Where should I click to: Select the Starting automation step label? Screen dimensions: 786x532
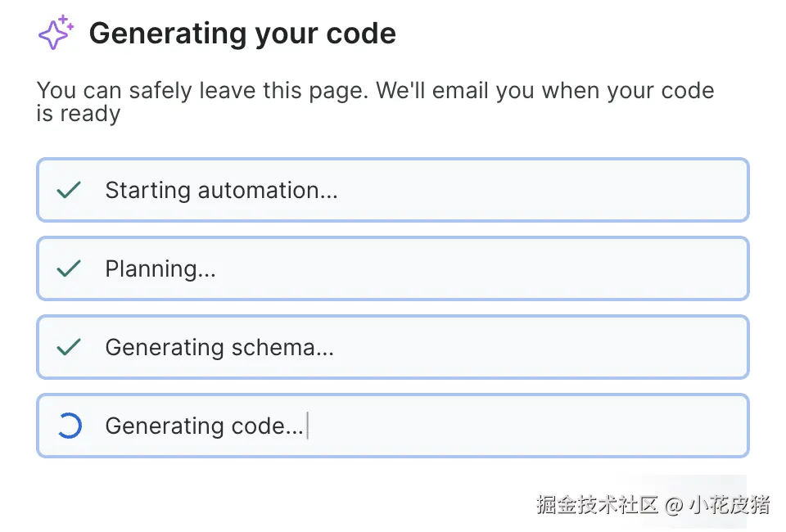(x=221, y=191)
